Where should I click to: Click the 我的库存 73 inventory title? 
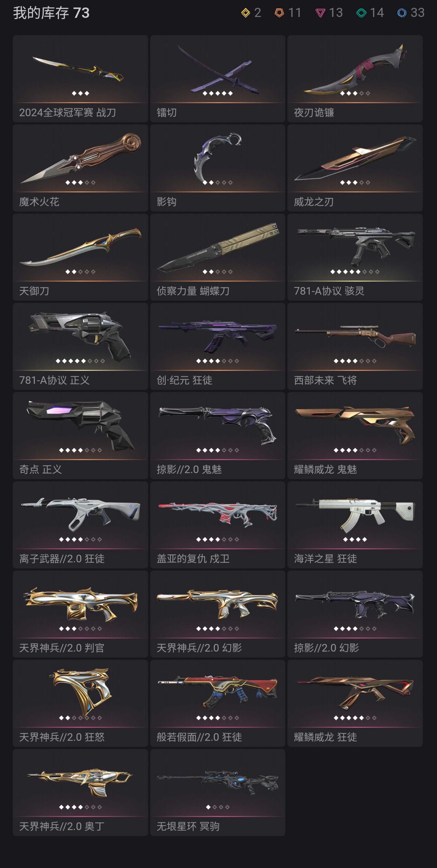click(x=51, y=13)
